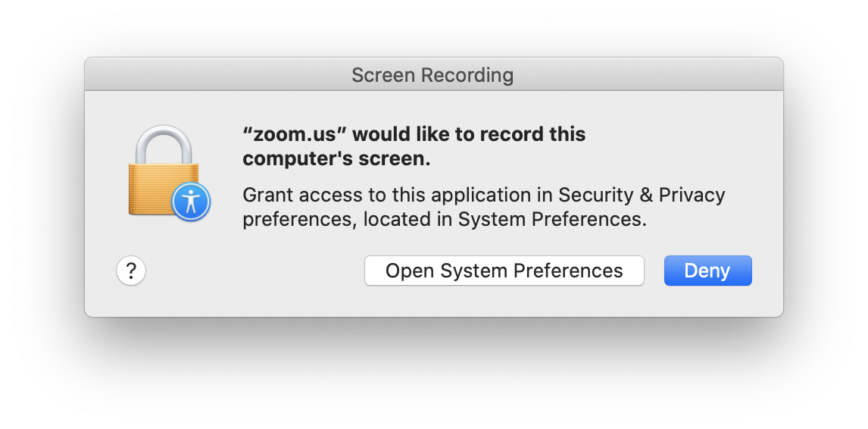Click the gold padlock icon
Viewport: 868px width, 429px height.
pos(164,173)
